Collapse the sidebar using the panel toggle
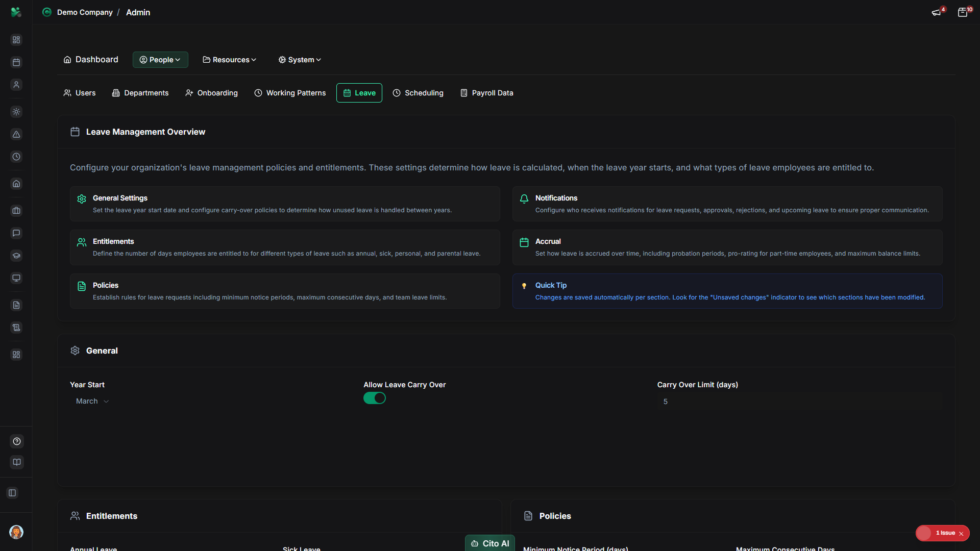 click(12, 493)
